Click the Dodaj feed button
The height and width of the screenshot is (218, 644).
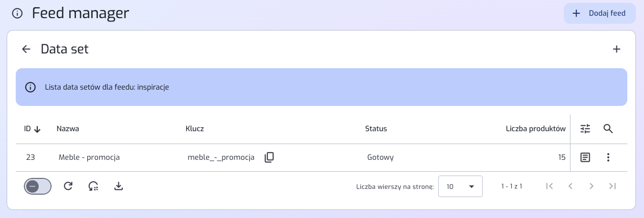600,13
